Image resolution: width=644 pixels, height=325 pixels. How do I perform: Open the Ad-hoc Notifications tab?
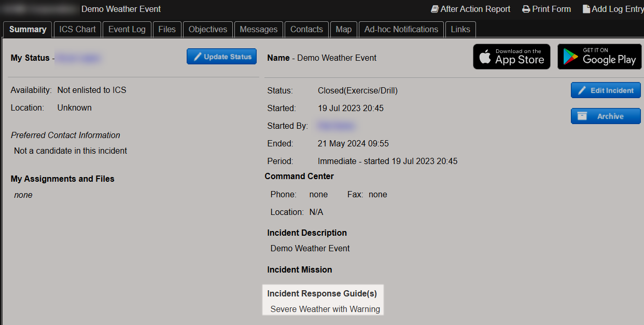pyautogui.click(x=401, y=30)
